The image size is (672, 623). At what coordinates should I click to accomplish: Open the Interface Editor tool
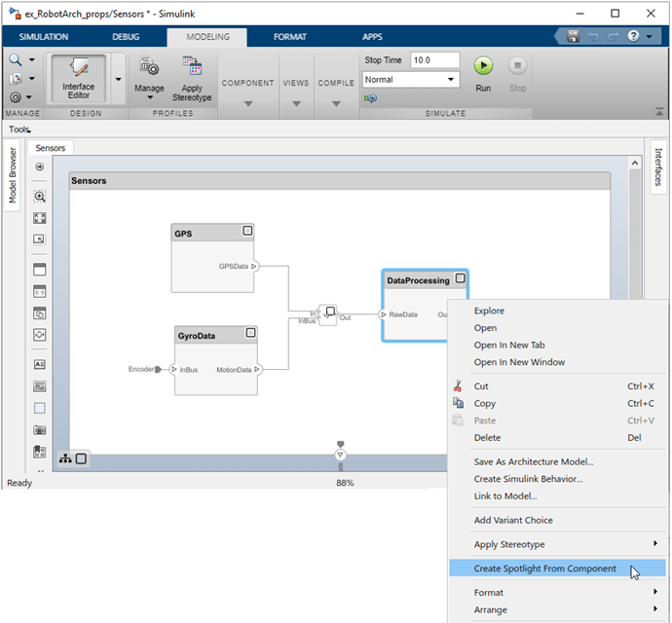click(79, 79)
